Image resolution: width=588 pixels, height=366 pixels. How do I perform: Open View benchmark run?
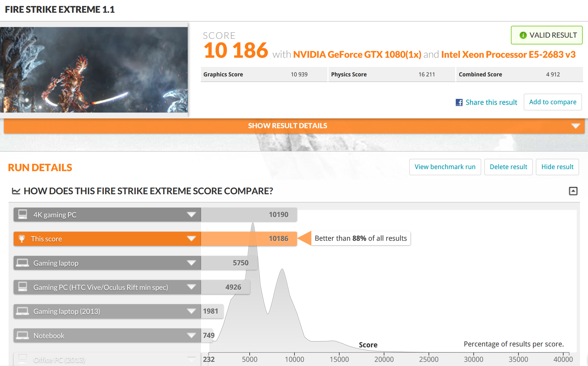pyautogui.click(x=445, y=167)
